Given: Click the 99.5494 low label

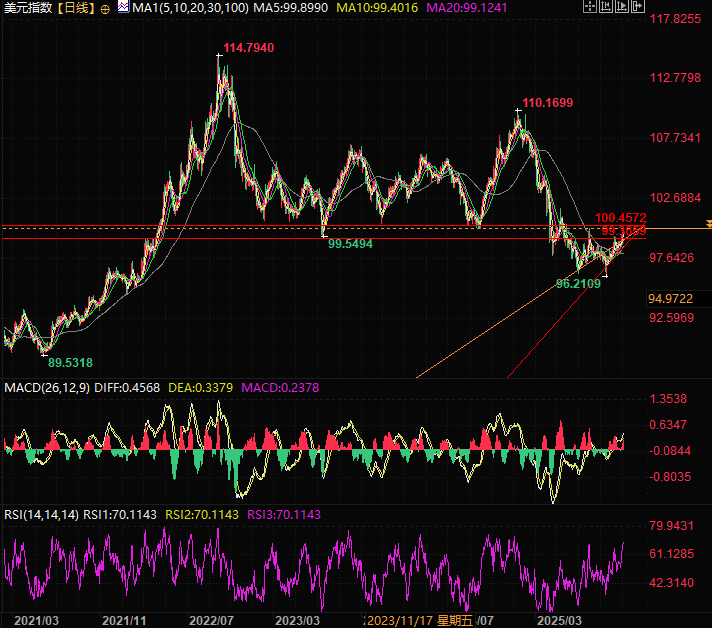Looking at the screenshot, I should click(350, 244).
